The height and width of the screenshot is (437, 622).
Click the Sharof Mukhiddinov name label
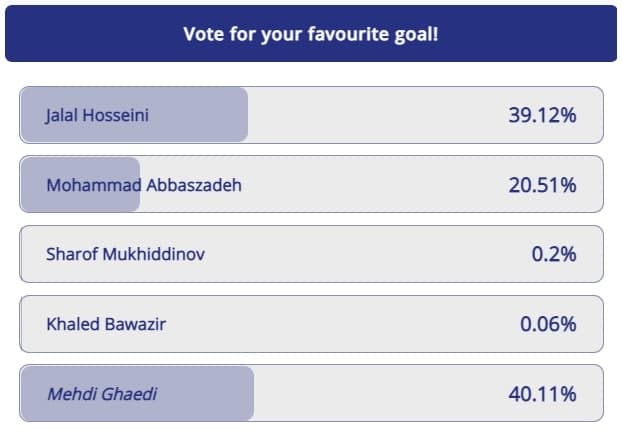125,254
